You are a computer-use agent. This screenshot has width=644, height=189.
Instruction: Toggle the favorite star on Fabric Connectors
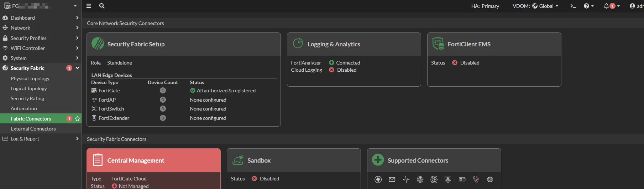point(77,119)
